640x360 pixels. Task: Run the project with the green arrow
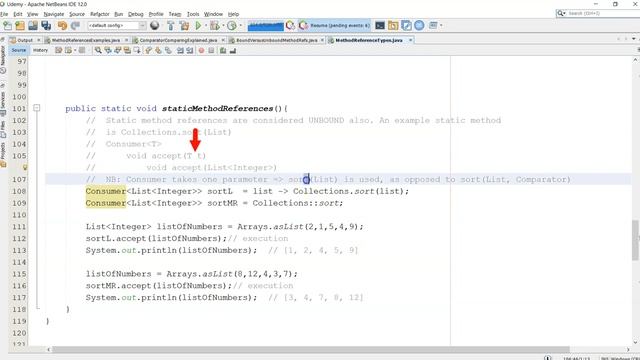tap(198, 26)
